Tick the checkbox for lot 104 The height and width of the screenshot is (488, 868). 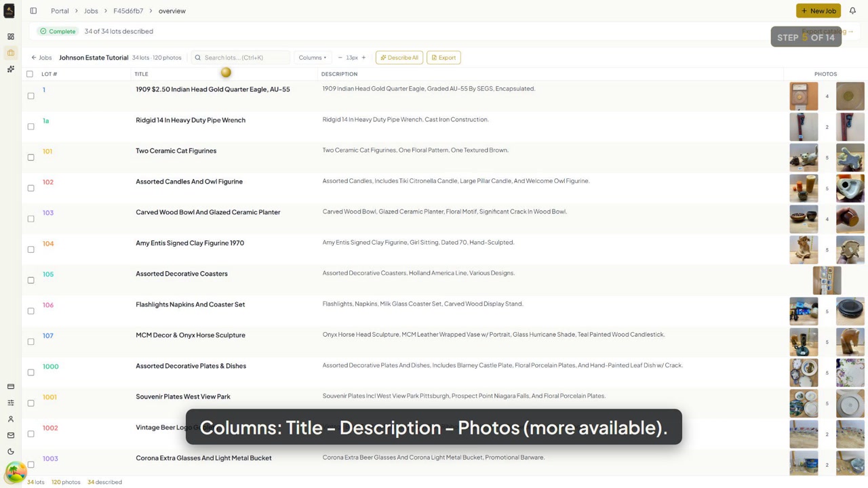[x=31, y=249]
